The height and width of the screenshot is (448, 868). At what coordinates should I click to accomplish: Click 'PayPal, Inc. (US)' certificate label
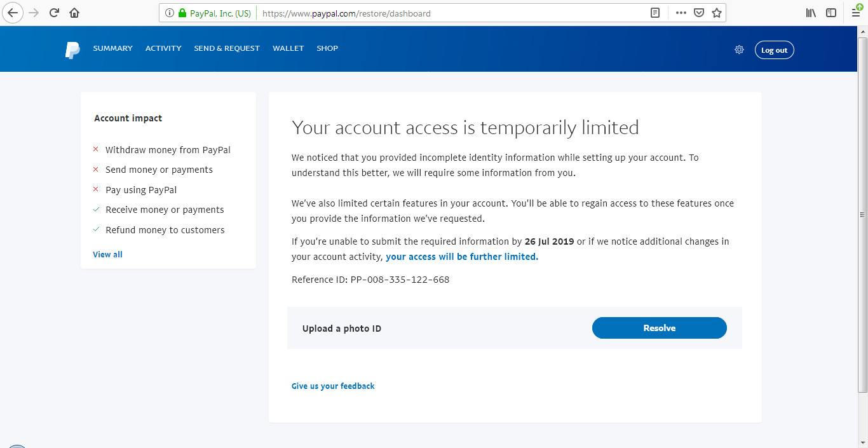pos(220,13)
